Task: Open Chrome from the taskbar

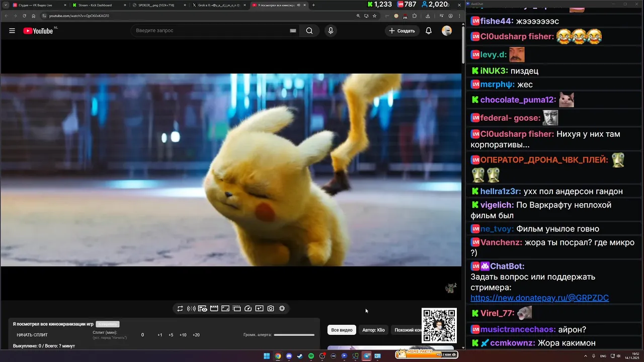Action: pos(278,356)
